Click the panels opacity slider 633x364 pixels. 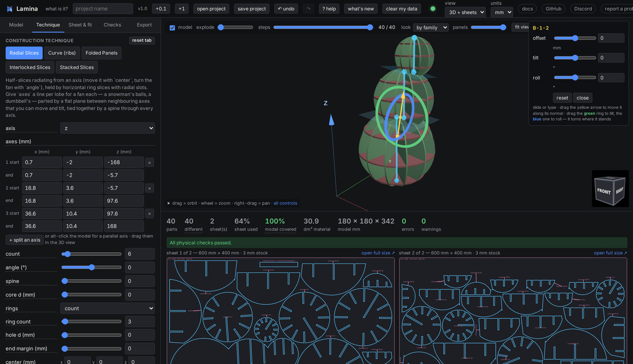coord(489,27)
